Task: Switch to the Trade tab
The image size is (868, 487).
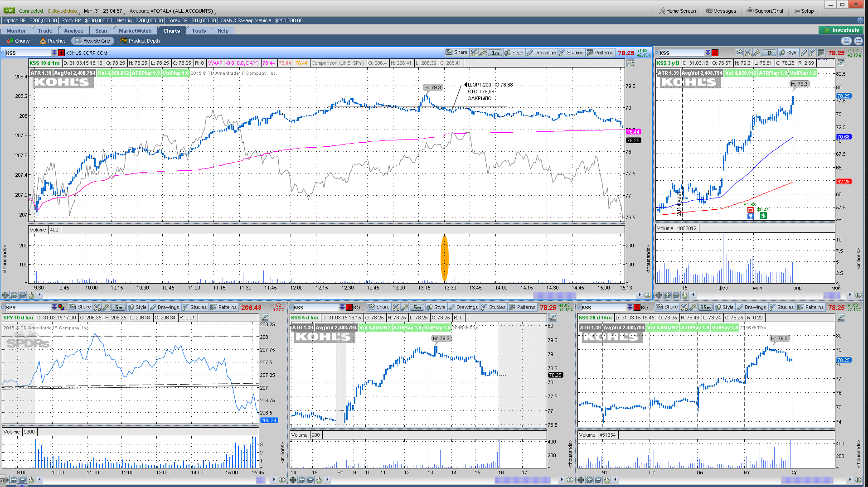Action: pyautogui.click(x=45, y=31)
